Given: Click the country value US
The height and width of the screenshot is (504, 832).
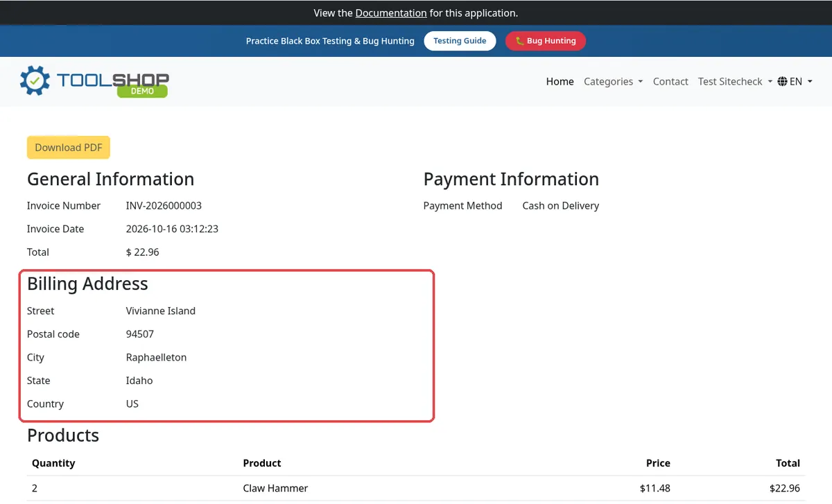Looking at the screenshot, I should (132, 404).
